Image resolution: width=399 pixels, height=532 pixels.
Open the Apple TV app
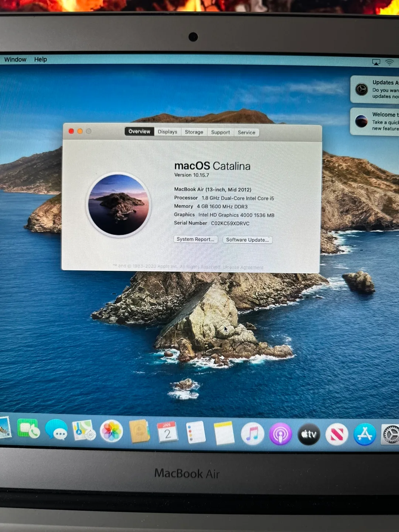coord(308,434)
